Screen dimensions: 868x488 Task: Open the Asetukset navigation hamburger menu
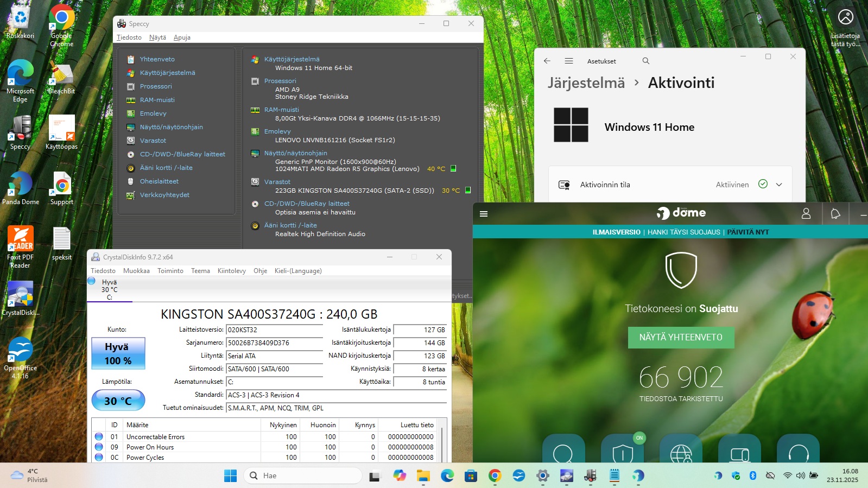click(x=569, y=61)
